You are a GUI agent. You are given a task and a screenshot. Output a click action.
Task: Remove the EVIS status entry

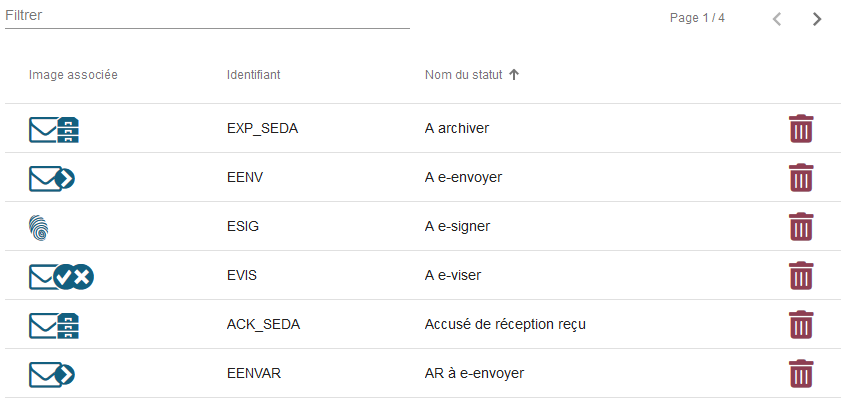[801, 276]
